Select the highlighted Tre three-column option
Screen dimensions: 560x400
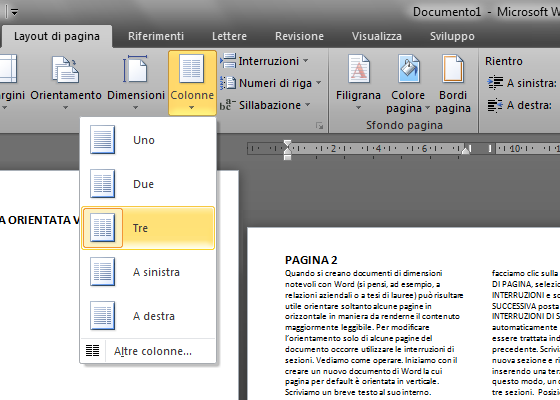(x=148, y=228)
